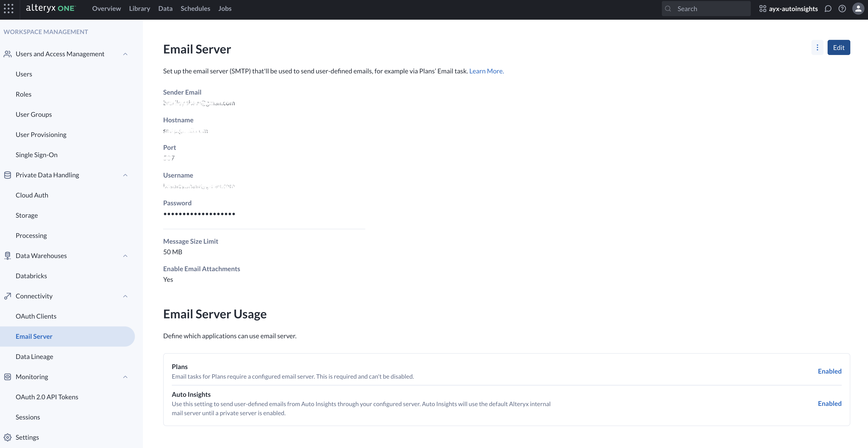Click the Edit button
Image resolution: width=868 pixels, height=448 pixels.
click(x=839, y=47)
